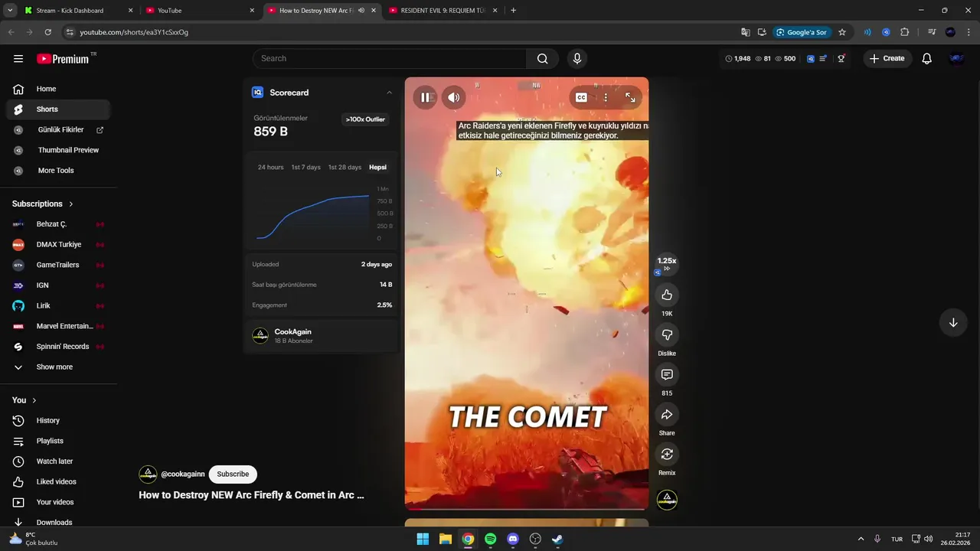Expand the Subscriptions section
The image size is (980, 551).
coord(43,204)
